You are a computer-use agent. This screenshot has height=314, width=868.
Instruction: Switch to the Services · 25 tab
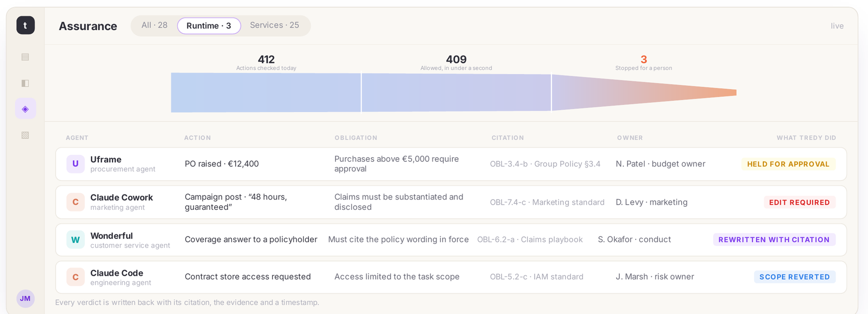coord(275,26)
